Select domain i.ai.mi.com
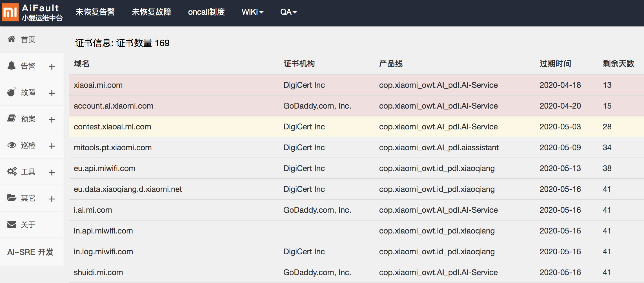The image size is (644, 283). (93, 210)
